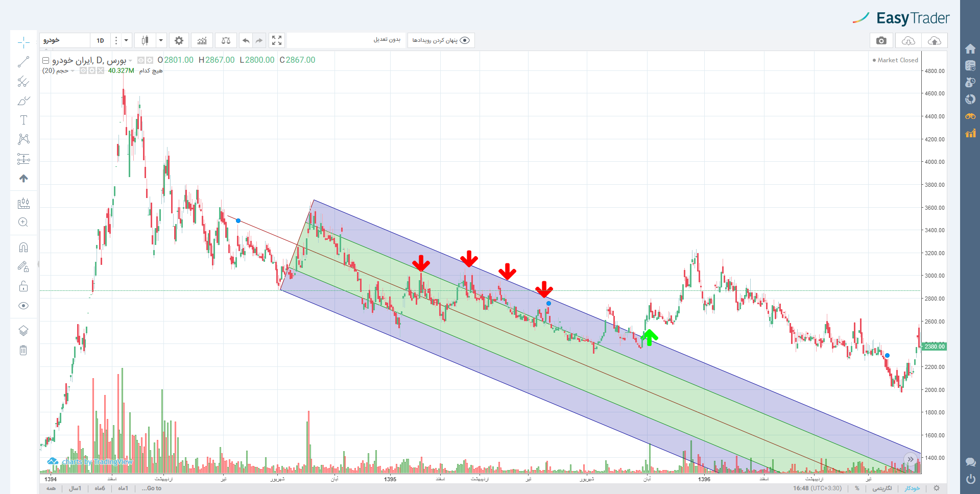Select the 1 سال date range
The image size is (980, 494).
pyautogui.click(x=75, y=488)
